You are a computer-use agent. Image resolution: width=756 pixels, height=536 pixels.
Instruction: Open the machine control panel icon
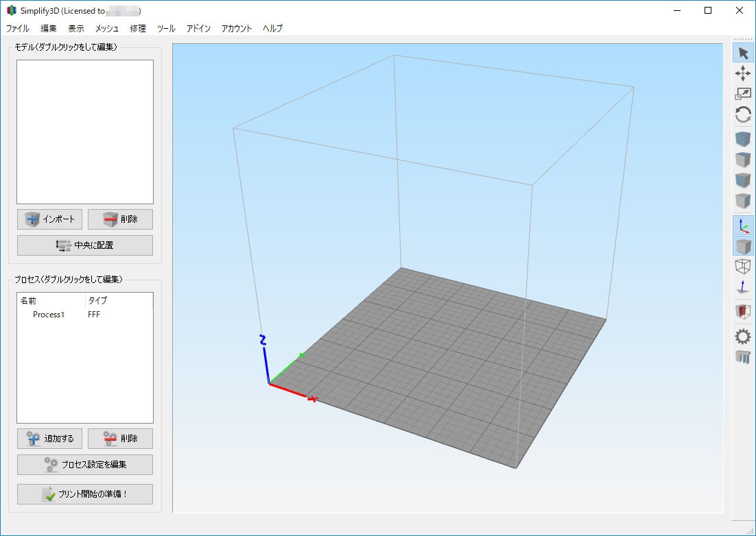(743, 356)
